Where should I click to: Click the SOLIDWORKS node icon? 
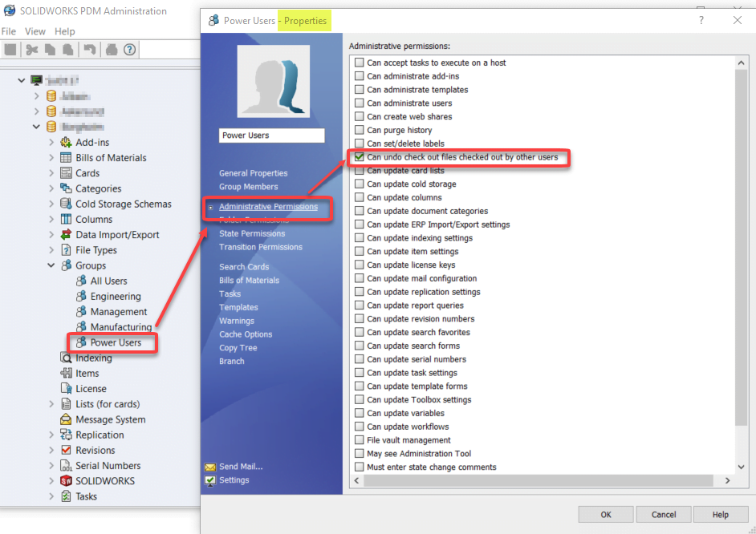click(67, 481)
